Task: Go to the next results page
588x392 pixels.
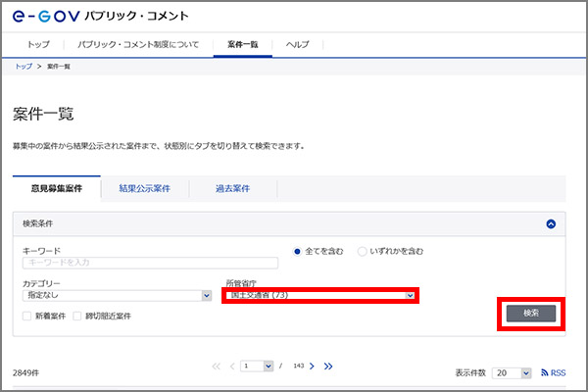Action: (312, 366)
